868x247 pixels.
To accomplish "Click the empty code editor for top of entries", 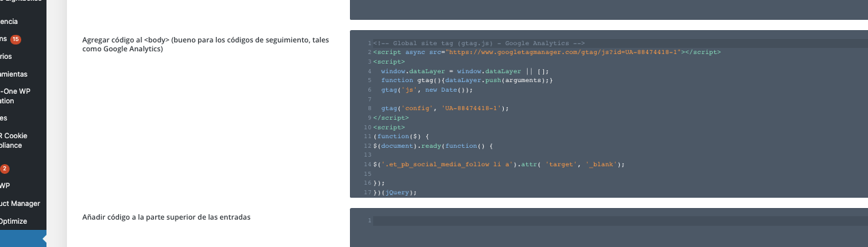I will [609, 228].
